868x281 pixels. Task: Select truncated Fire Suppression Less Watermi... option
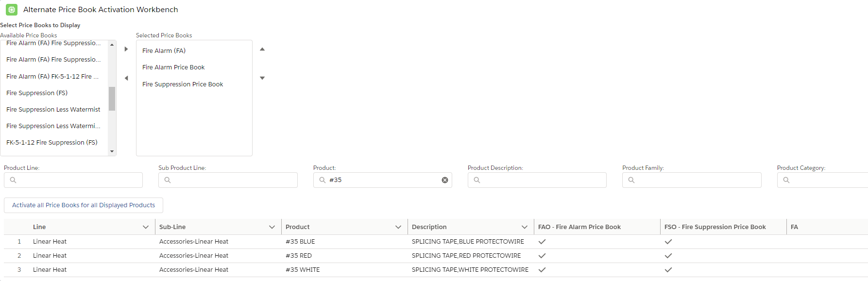[53, 126]
